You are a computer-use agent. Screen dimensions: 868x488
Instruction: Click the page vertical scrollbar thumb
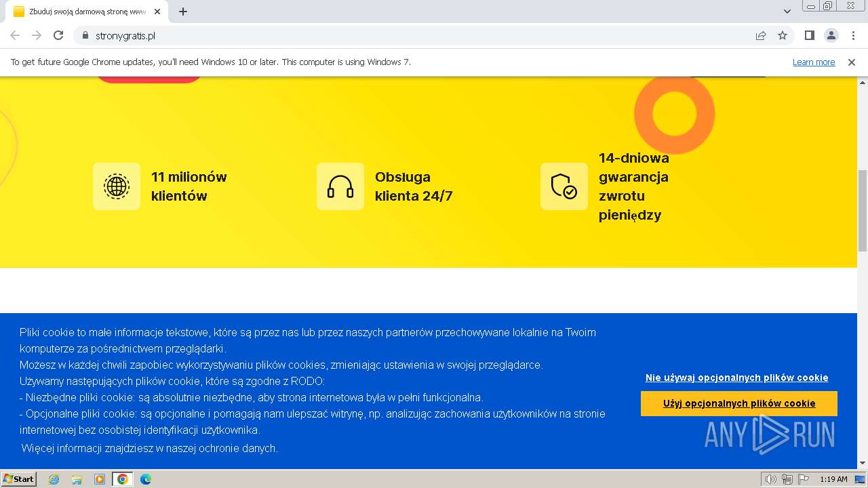tap(863, 210)
